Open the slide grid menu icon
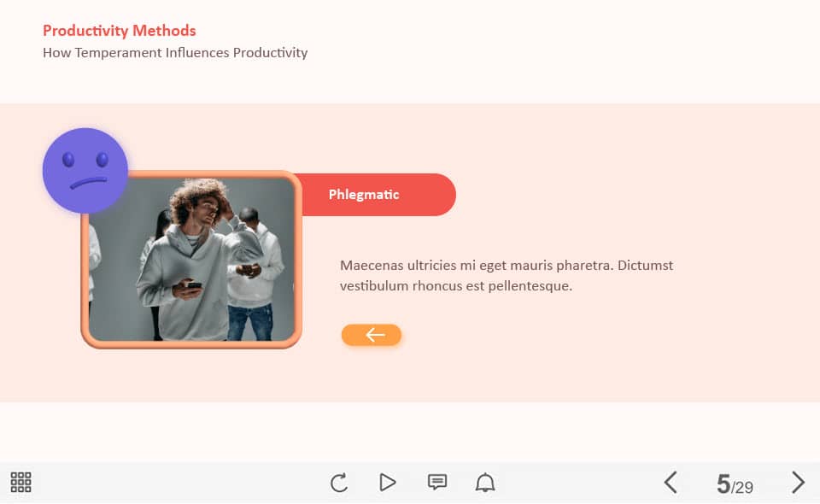 [x=20, y=482]
